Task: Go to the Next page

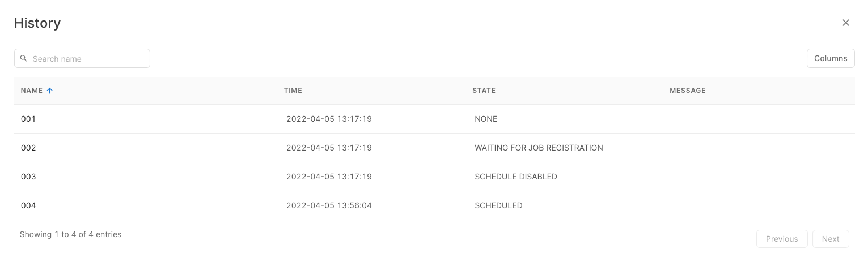Action: [x=830, y=239]
